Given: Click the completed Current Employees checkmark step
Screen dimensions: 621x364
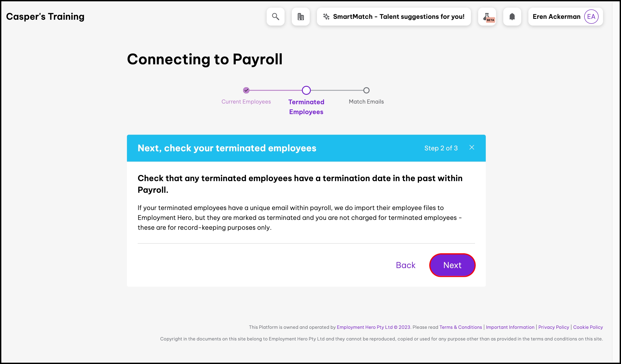Looking at the screenshot, I should (246, 90).
